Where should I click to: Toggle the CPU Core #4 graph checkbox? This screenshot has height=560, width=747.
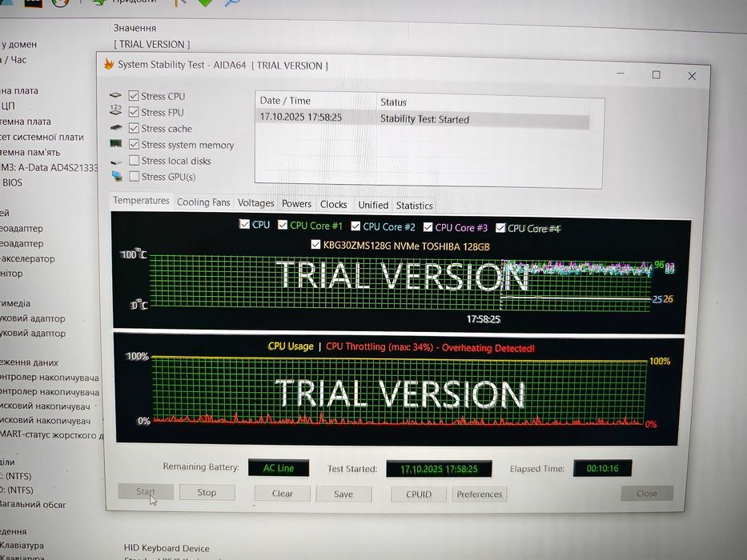[x=500, y=228]
